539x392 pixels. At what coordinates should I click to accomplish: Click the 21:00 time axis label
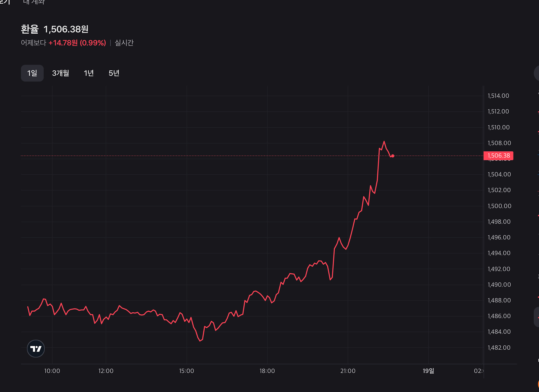tap(348, 371)
